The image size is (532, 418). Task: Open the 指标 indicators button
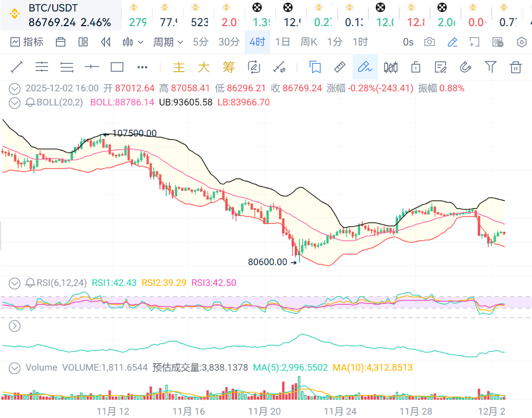[27, 42]
